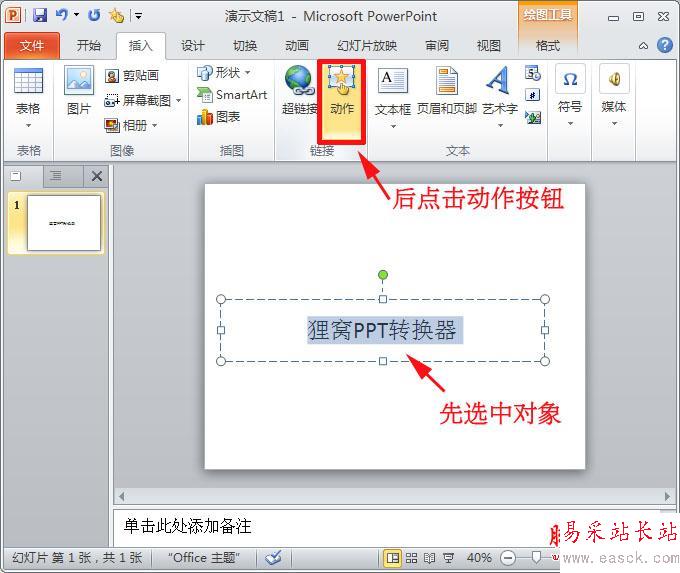Insert a 文本框 text box
680x573 pixels.
(x=392, y=92)
